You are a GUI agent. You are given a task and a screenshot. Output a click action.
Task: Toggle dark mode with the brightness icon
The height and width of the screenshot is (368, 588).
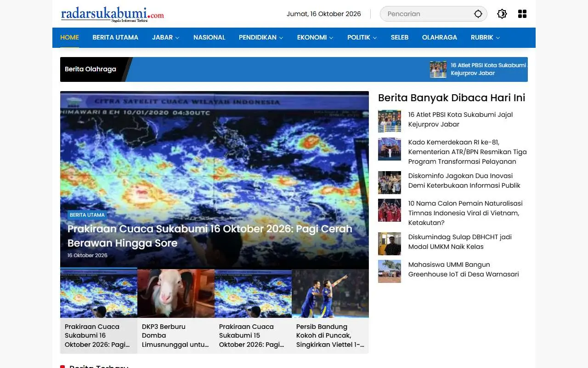point(502,14)
